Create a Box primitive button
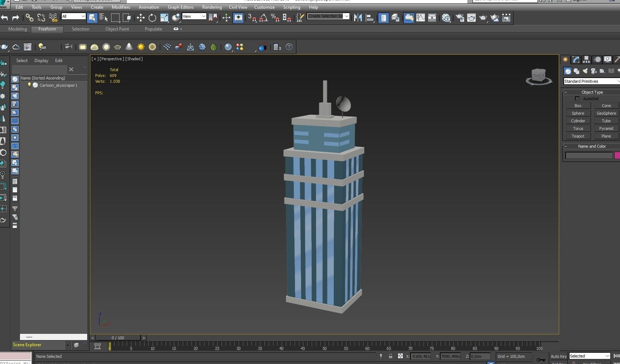620x364 pixels. (578, 106)
